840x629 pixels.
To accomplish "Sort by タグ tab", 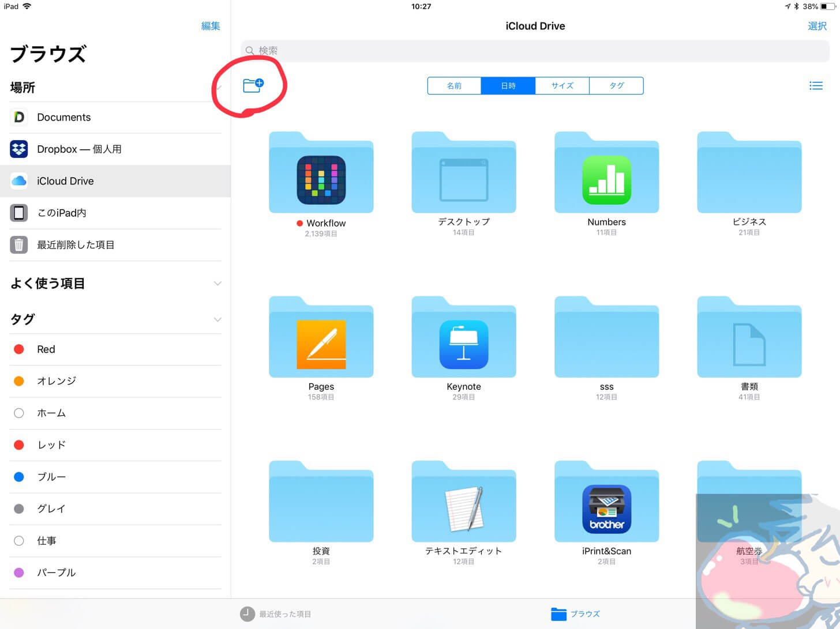I will tap(616, 85).
